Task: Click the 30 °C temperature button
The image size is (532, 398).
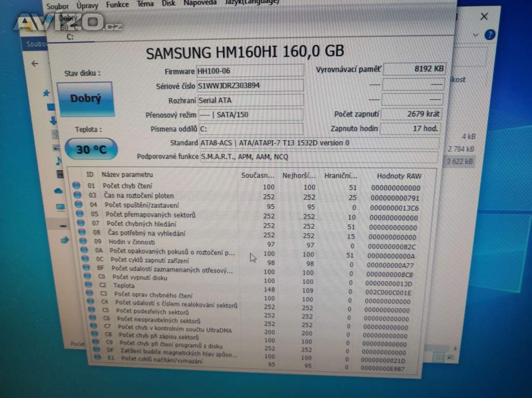Action: pyautogui.click(x=91, y=149)
